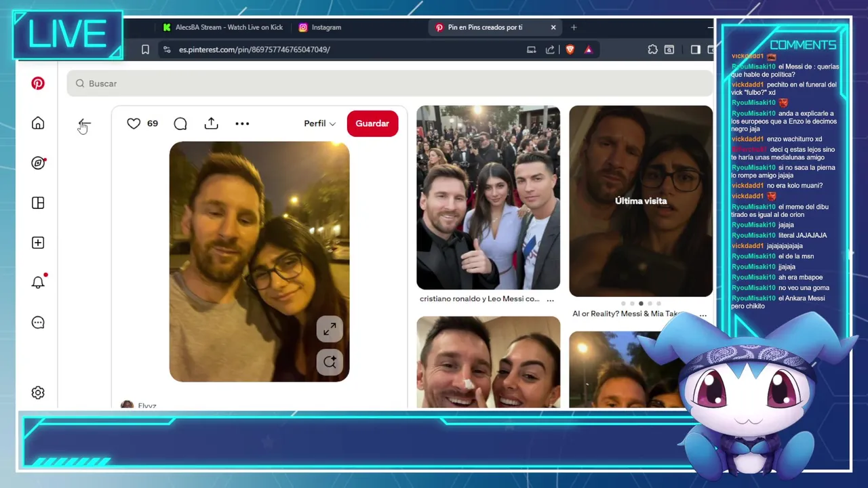Go to Home feed in Pinterest sidebar
Image resolution: width=868 pixels, height=488 pixels.
(38, 123)
